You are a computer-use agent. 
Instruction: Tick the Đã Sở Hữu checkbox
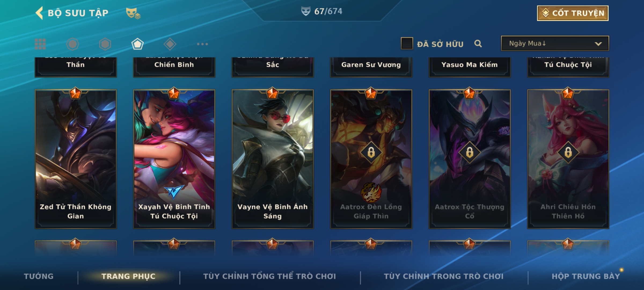(x=407, y=44)
